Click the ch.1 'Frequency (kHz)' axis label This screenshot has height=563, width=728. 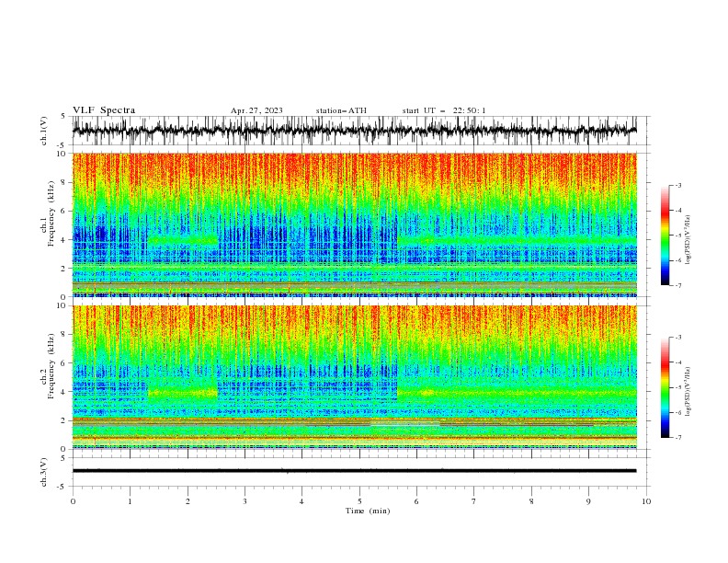[x=51, y=214]
